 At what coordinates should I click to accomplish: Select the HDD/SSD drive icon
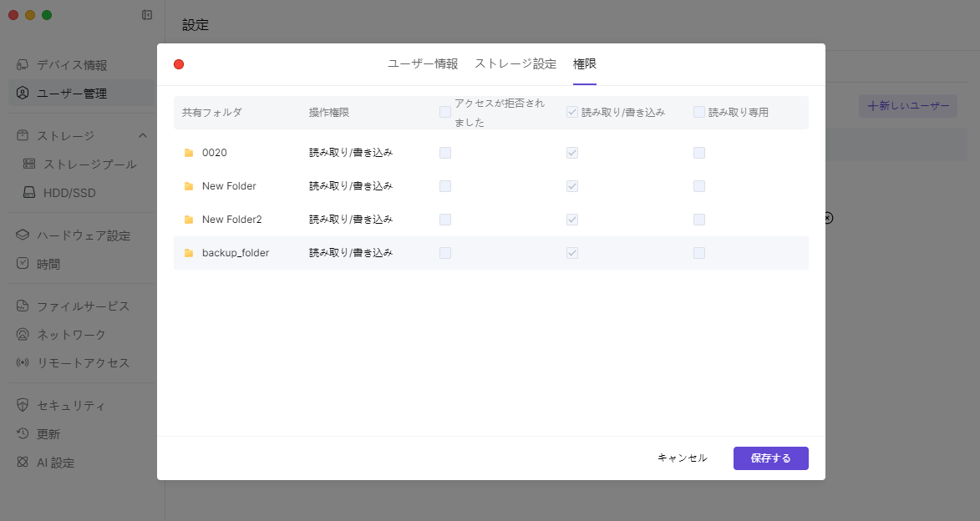[30, 193]
